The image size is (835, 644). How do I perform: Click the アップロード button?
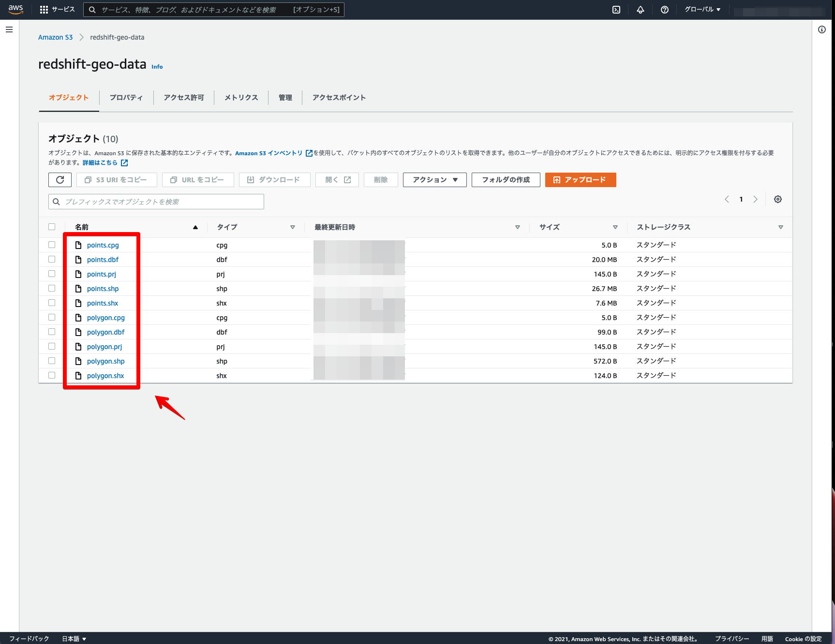[580, 179]
